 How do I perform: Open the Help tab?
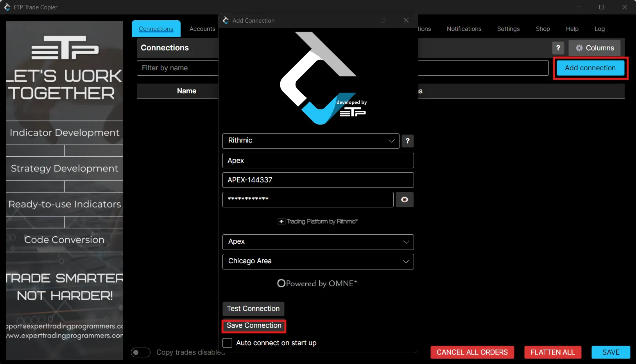[x=572, y=29]
